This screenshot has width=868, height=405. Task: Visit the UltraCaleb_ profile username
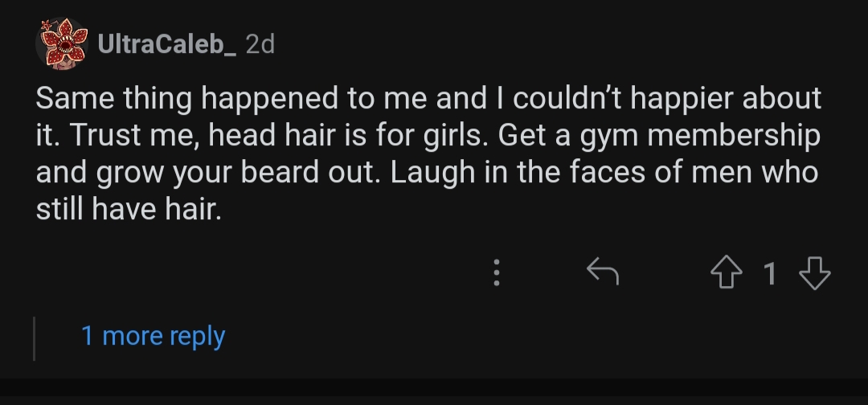point(166,43)
